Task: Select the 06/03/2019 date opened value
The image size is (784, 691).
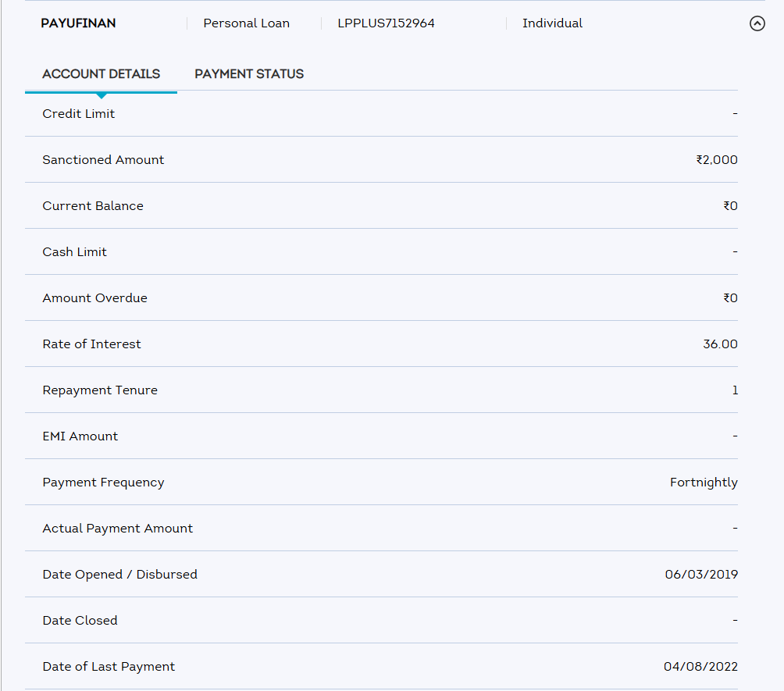Action: pyautogui.click(x=700, y=575)
